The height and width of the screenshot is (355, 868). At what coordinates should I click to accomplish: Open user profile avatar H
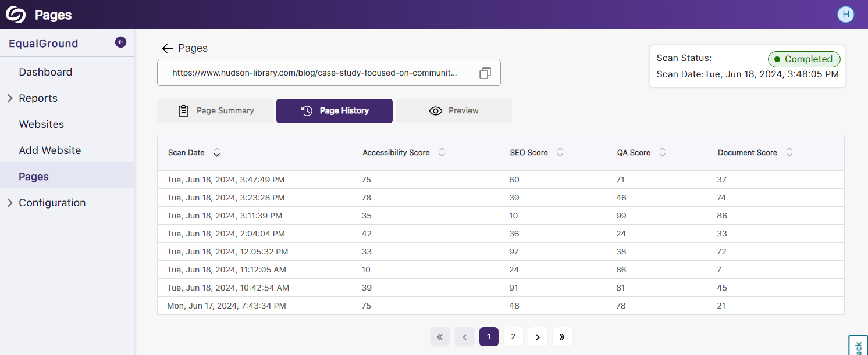(x=845, y=15)
